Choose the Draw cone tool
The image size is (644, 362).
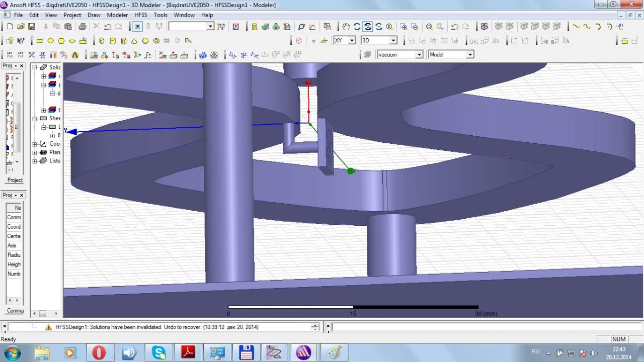(x=134, y=41)
